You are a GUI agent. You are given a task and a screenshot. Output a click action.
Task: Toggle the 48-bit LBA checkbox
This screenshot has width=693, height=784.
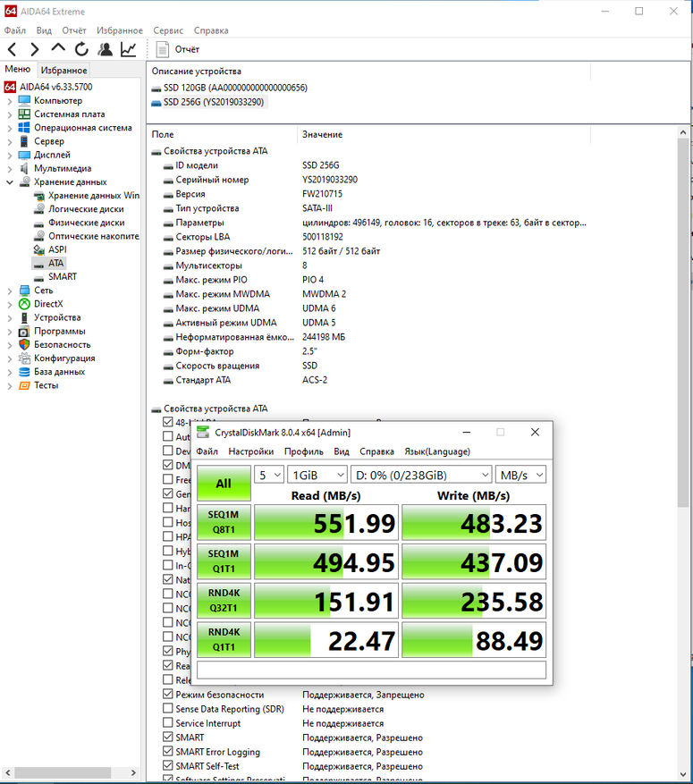[x=168, y=422]
